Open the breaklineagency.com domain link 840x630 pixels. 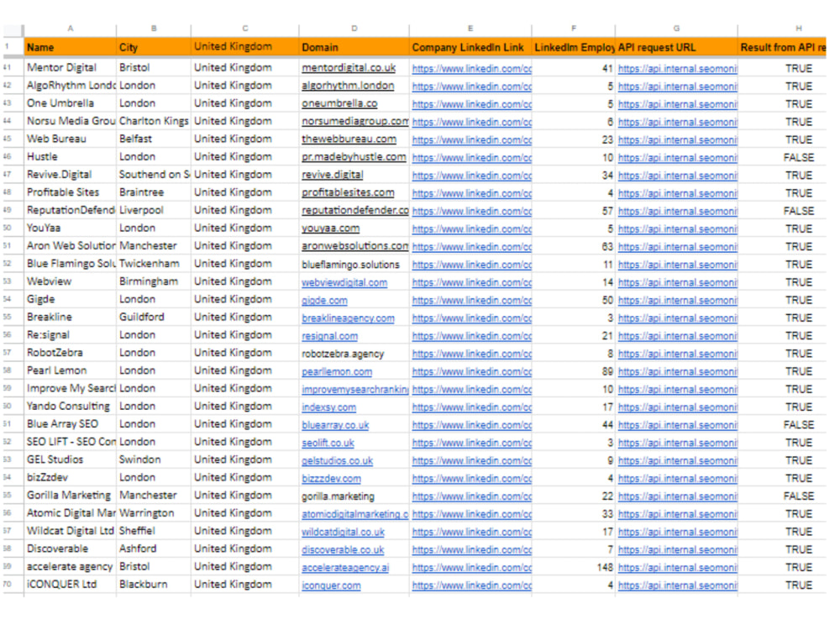(x=348, y=318)
